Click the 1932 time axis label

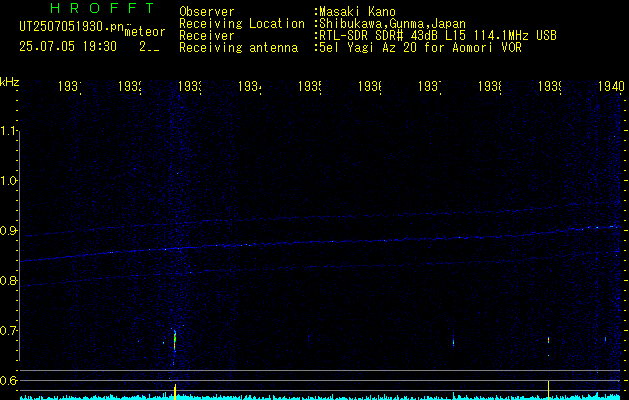130,86
